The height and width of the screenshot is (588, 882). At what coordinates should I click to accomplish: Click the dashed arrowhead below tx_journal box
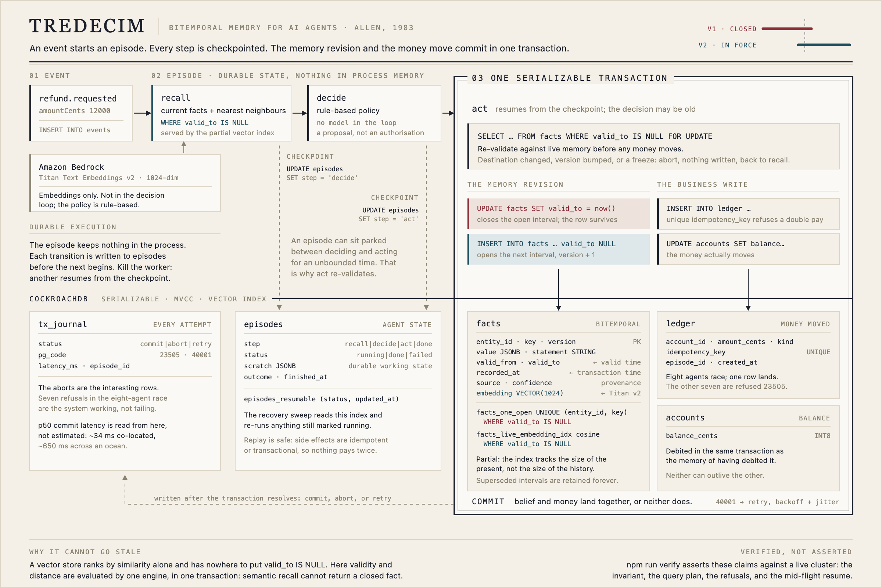click(125, 478)
